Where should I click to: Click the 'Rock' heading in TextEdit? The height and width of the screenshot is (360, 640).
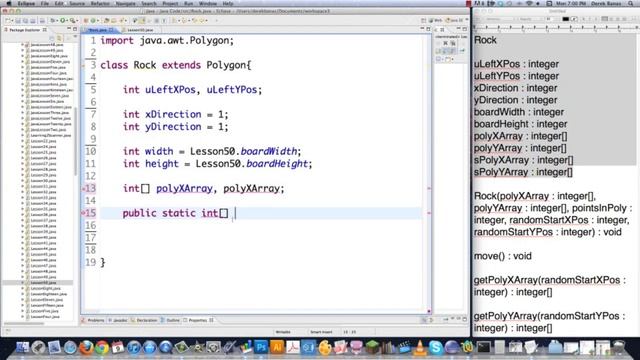[x=485, y=40]
